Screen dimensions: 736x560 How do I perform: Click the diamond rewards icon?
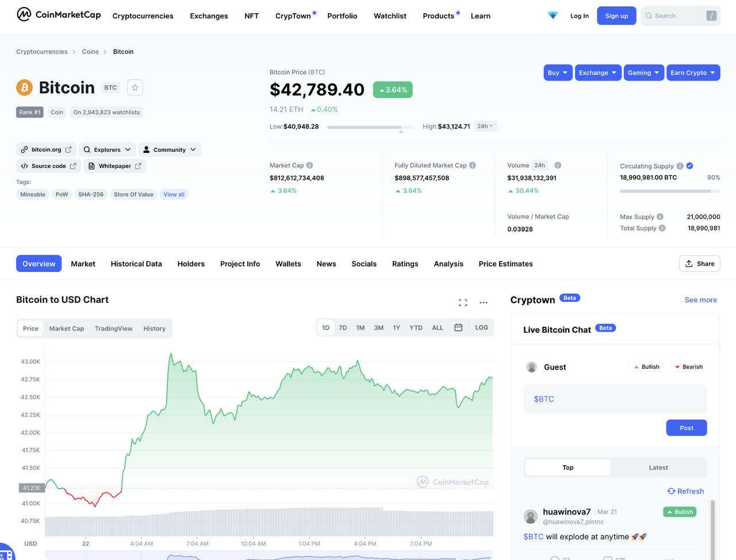coord(553,16)
